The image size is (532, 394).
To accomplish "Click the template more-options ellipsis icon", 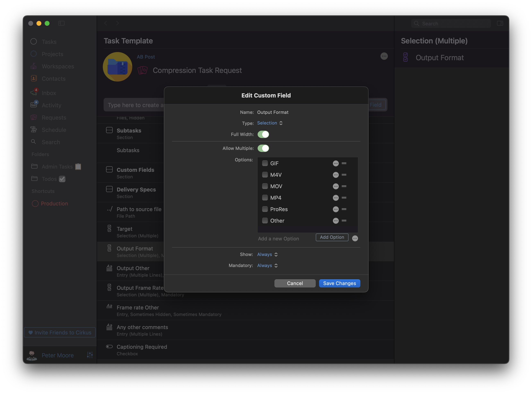I will (384, 56).
